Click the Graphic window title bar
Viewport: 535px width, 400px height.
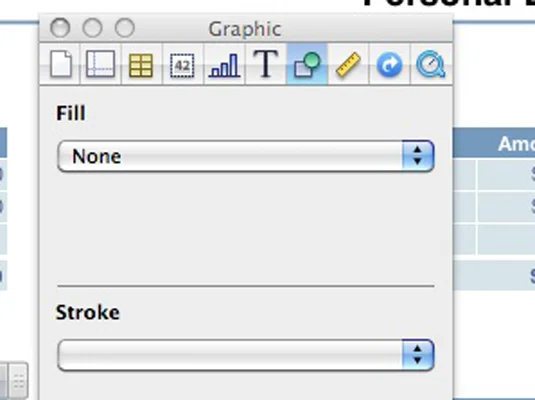(x=246, y=29)
